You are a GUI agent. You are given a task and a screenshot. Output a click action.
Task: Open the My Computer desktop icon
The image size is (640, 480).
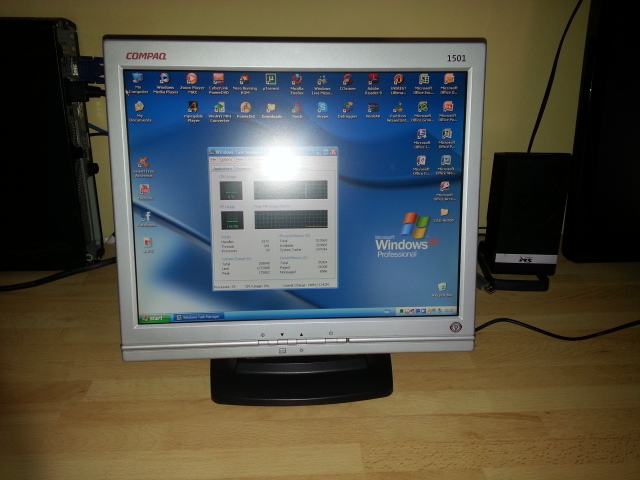[138, 83]
